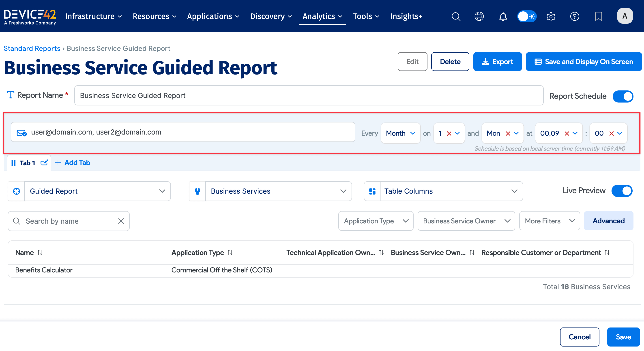Click the Business Services wrench icon

197,191
